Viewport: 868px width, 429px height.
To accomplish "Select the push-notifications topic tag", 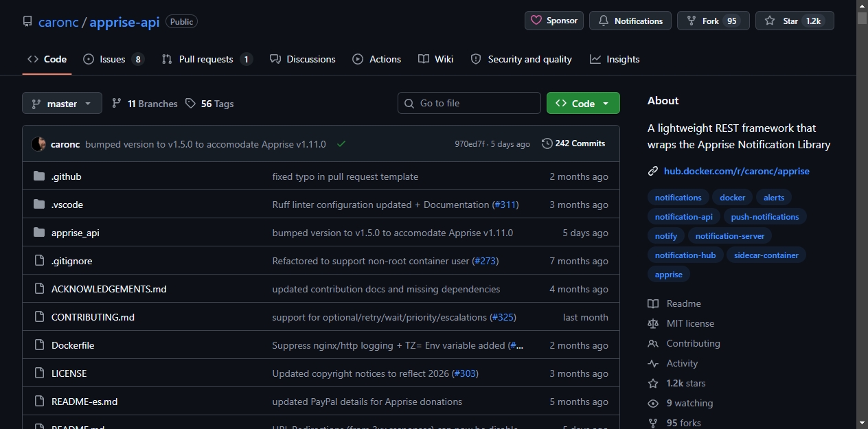I will [x=765, y=217].
